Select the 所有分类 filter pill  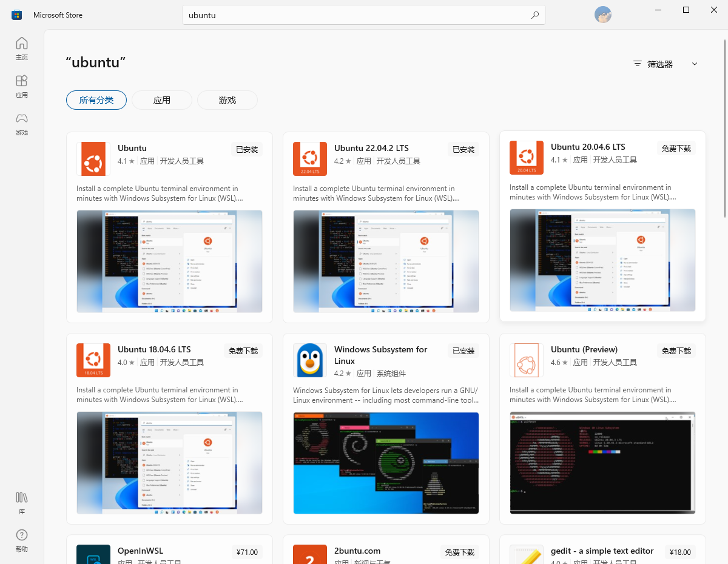96,100
